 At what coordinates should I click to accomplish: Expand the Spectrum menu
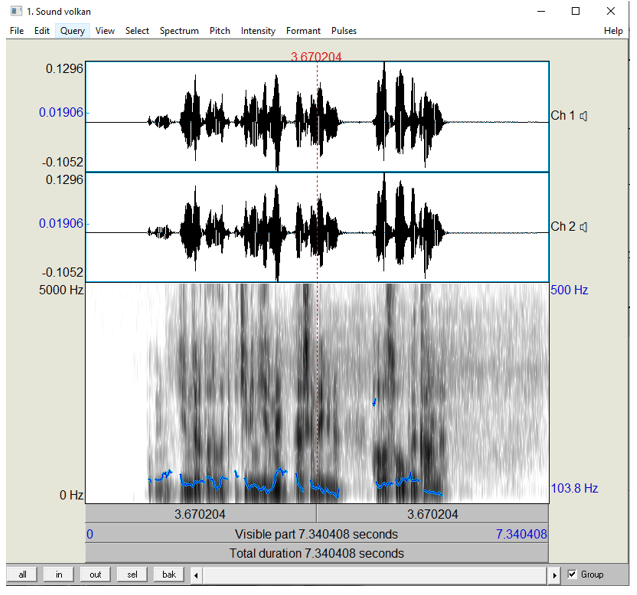pyautogui.click(x=179, y=31)
